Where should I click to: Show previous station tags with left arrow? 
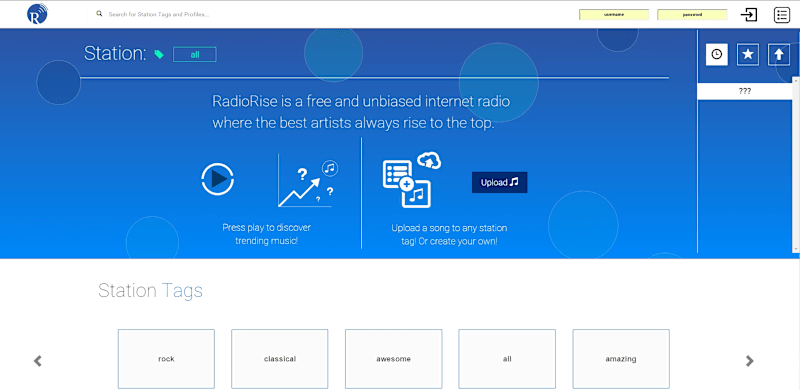pyautogui.click(x=38, y=361)
